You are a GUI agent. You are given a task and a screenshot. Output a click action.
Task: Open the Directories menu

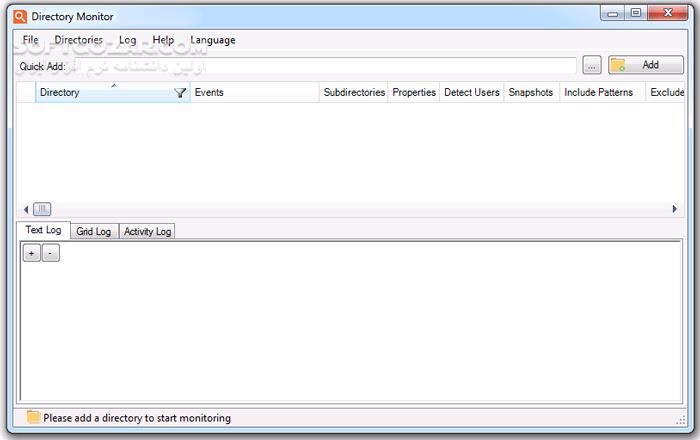79,40
